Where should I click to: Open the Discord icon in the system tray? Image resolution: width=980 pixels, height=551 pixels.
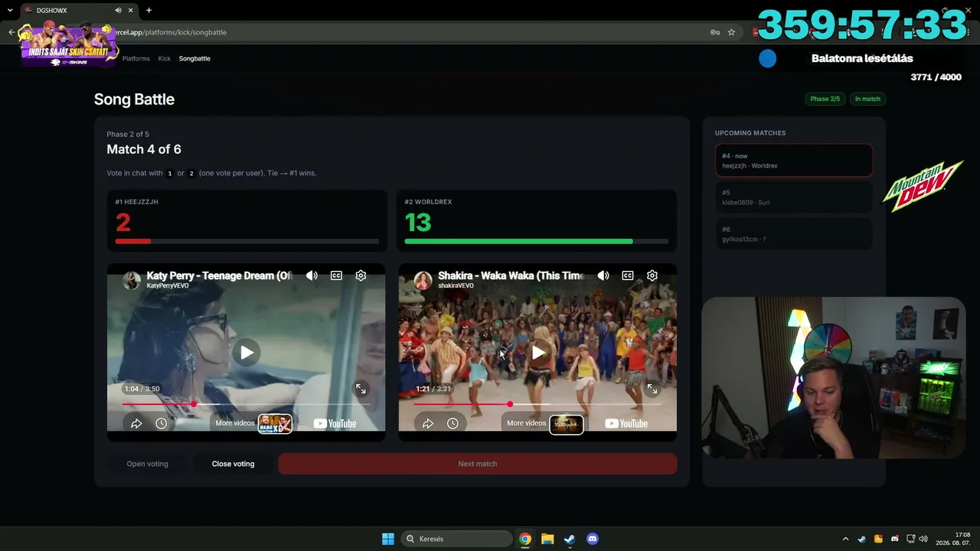point(895,539)
